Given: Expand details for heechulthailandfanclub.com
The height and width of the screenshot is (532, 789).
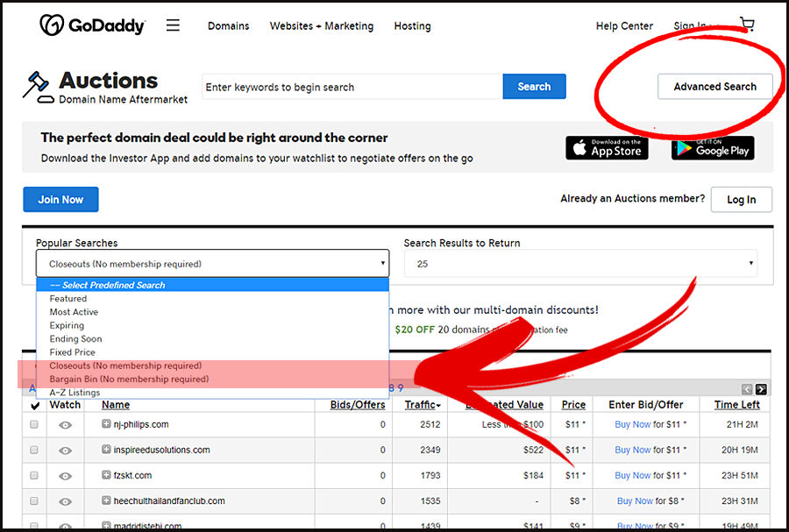Looking at the screenshot, I should click(106, 500).
